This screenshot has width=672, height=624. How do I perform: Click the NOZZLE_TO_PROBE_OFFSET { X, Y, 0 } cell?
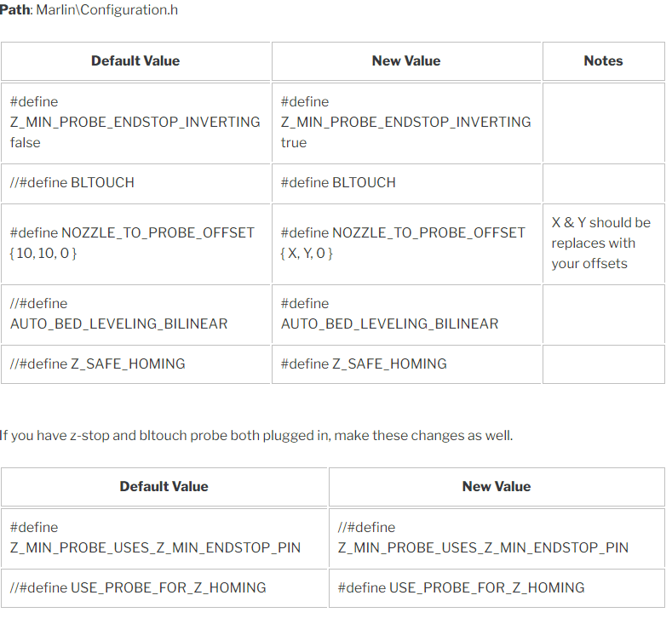click(406, 243)
